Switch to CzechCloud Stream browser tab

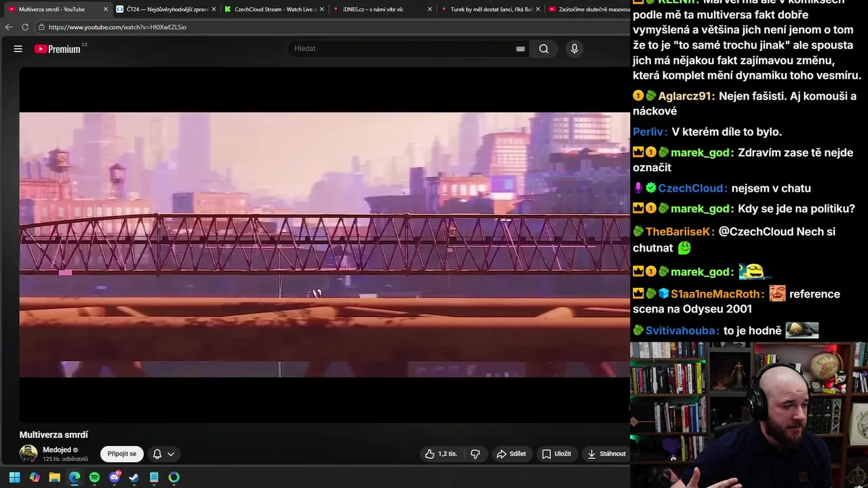[x=275, y=9]
